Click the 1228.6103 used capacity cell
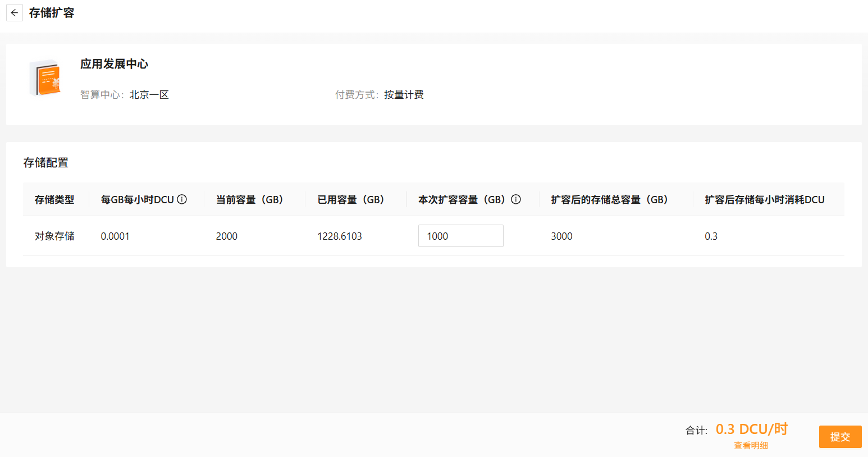868x457 pixels. [340, 236]
